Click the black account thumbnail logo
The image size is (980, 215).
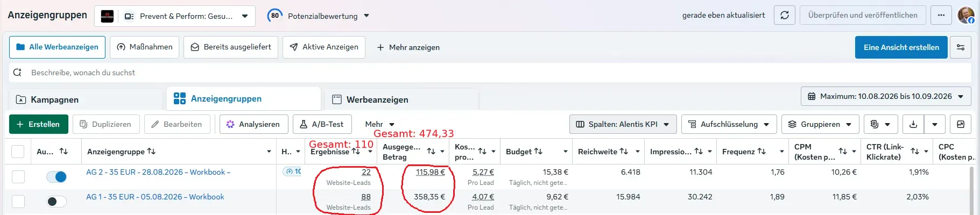(x=108, y=16)
